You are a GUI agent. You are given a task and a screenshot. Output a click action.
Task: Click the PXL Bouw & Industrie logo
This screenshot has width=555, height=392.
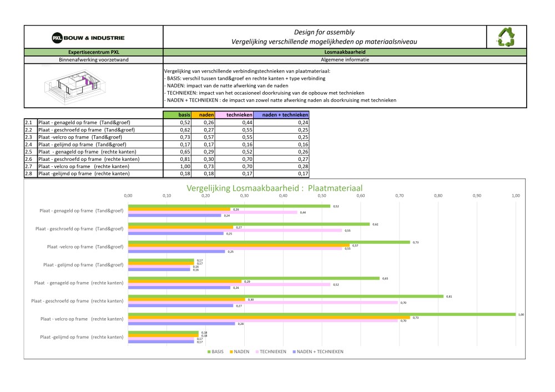click(88, 38)
